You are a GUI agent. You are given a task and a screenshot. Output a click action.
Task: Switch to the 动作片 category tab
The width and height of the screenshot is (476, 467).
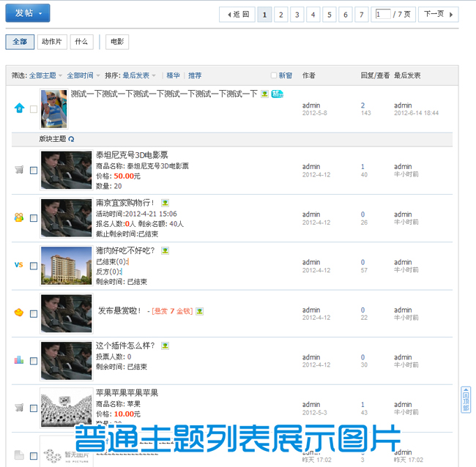pos(52,42)
